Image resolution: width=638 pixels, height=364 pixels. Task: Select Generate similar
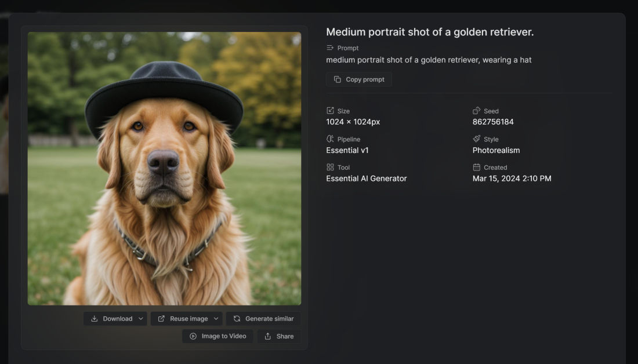tap(263, 318)
